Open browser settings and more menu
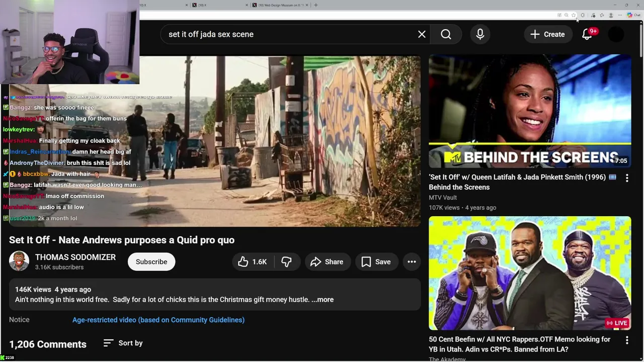This screenshot has width=644, height=362. tap(620, 15)
